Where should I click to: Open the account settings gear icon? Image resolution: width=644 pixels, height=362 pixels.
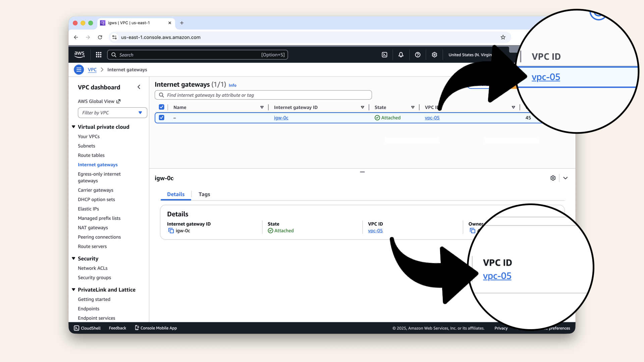click(434, 55)
